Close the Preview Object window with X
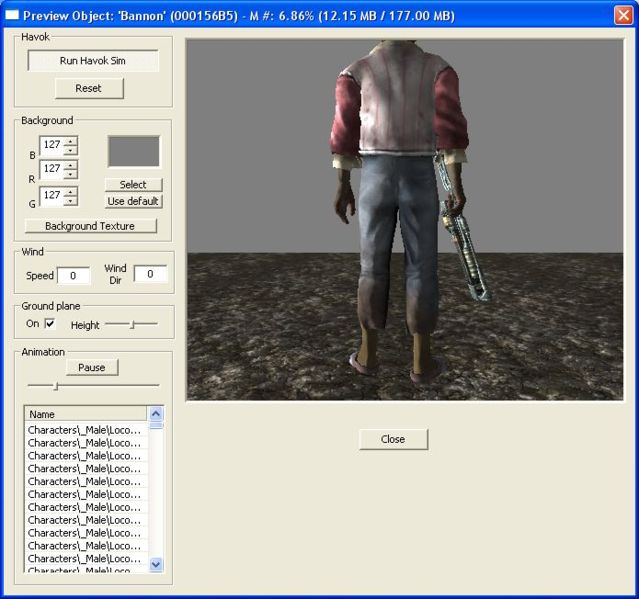The image size is (639, 599). (623, 15)
